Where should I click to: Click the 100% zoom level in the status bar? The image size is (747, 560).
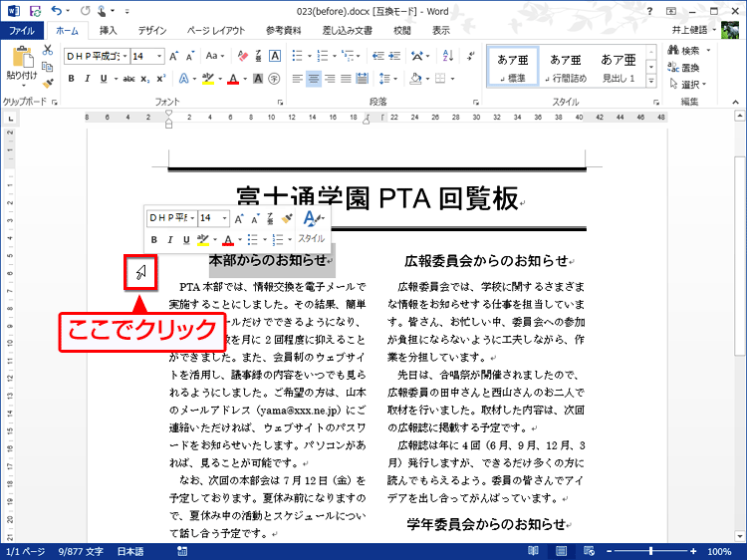pos(719,552)
